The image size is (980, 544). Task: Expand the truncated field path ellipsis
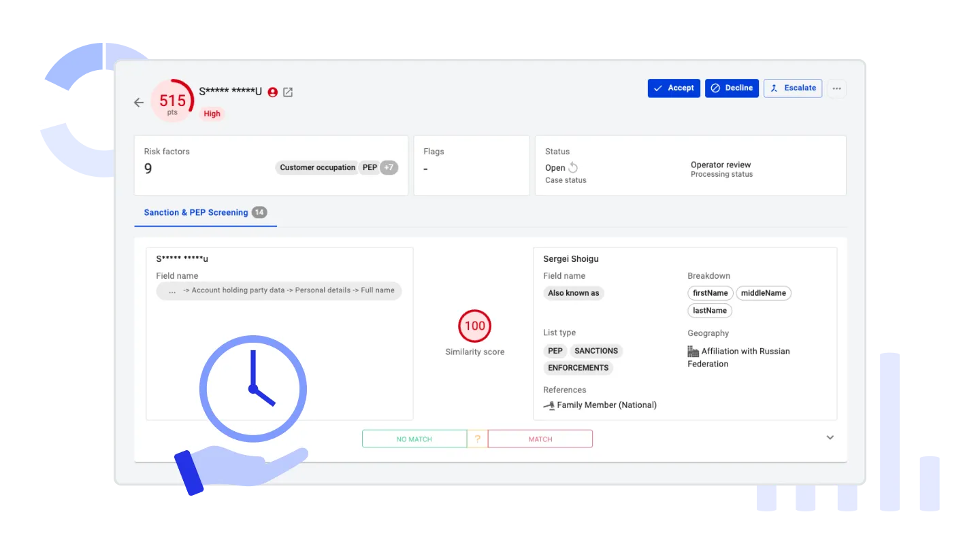tap(172, 291)
